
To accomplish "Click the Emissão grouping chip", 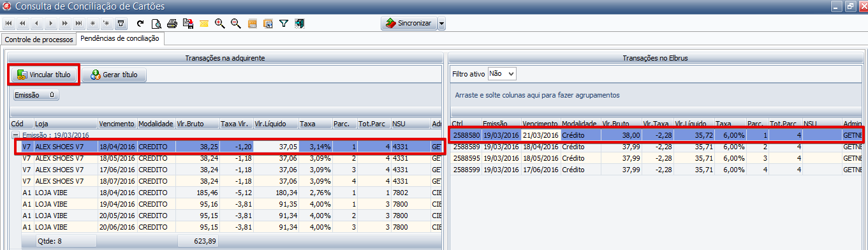I will coord(36,95).
